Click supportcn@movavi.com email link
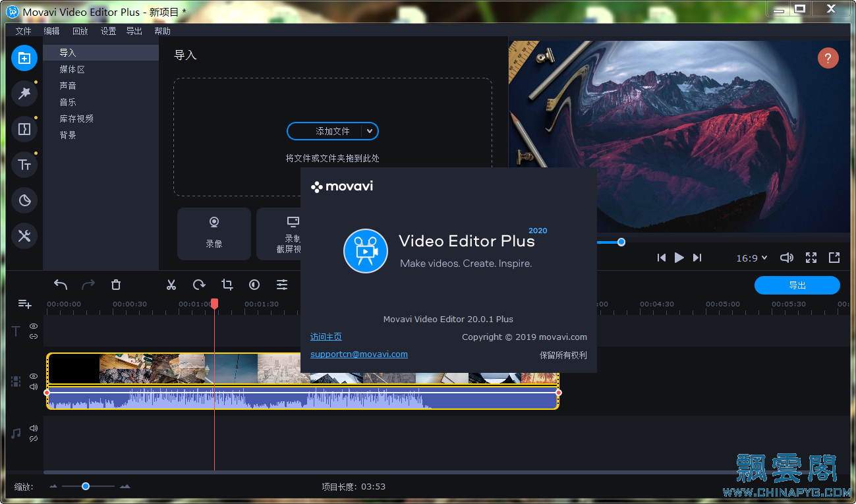The image size is (856, 504). point(359,354)
